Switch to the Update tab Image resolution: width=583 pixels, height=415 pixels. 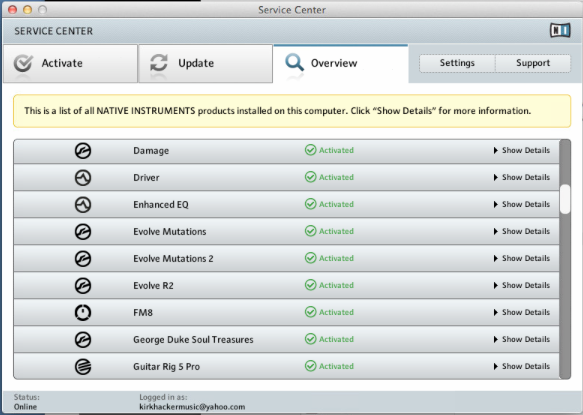point(205,63)
